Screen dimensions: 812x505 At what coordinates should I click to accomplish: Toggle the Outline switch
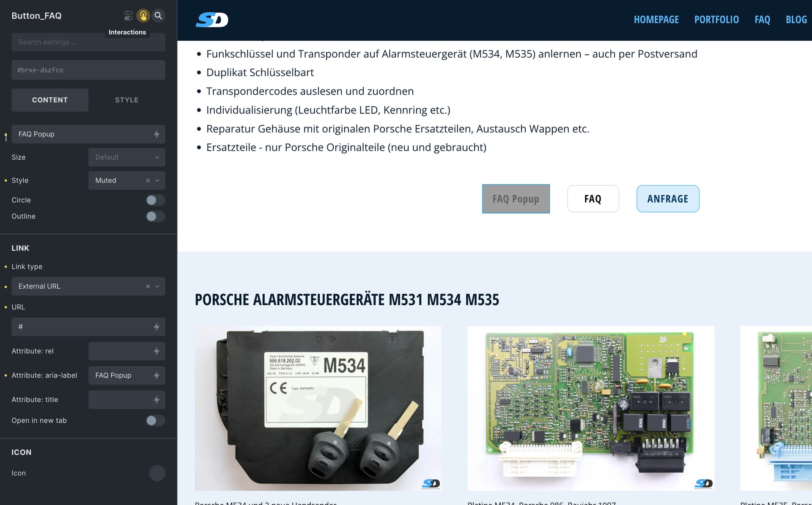point(155,216)
